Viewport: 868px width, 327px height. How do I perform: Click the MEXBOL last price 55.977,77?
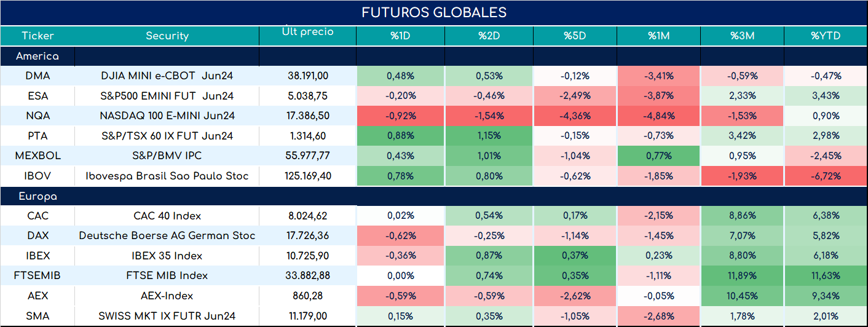308,156
